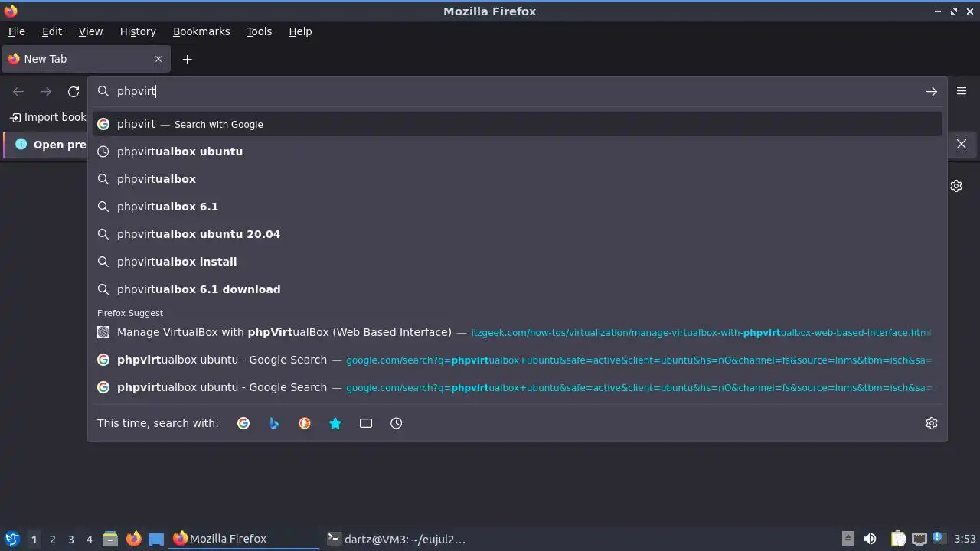Open a new tab with plus button

[x=187, y=59]
